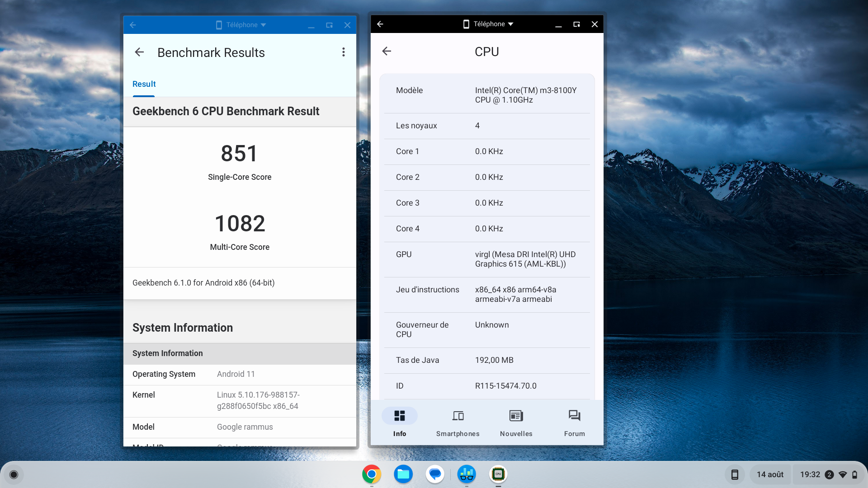Click the 851 single-core score
The image size is (868, 488).
(240, 154)
